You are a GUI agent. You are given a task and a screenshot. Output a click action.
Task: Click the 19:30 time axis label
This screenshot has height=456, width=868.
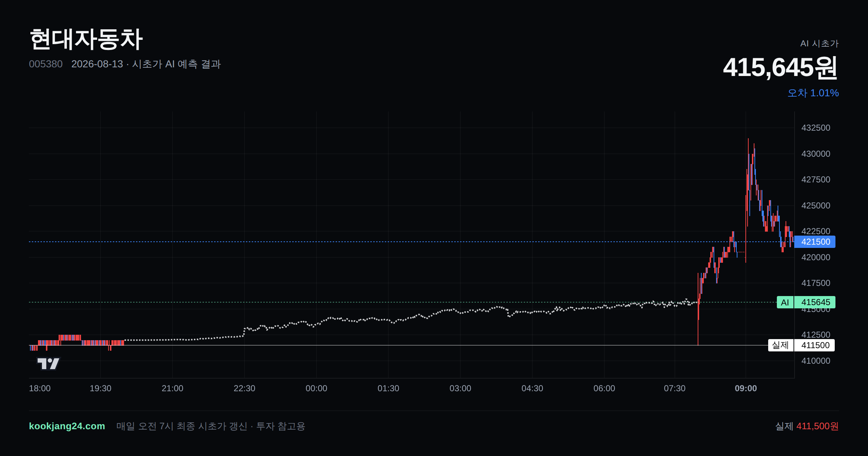[x=101, y=388]
